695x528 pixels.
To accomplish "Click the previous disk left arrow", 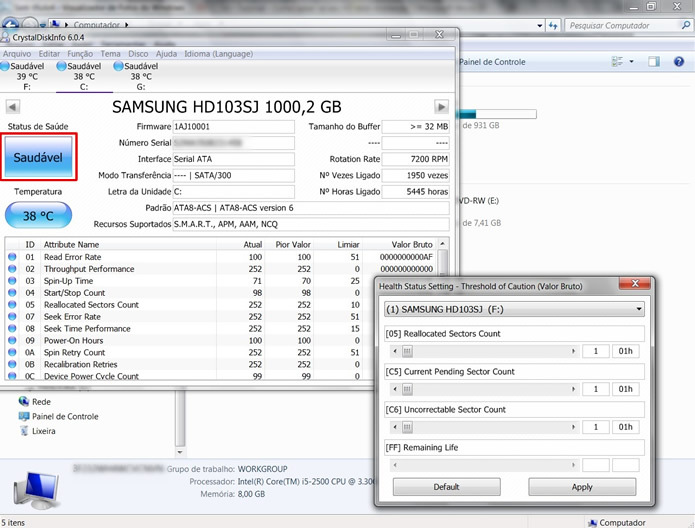I will click(x=12, y=107).
